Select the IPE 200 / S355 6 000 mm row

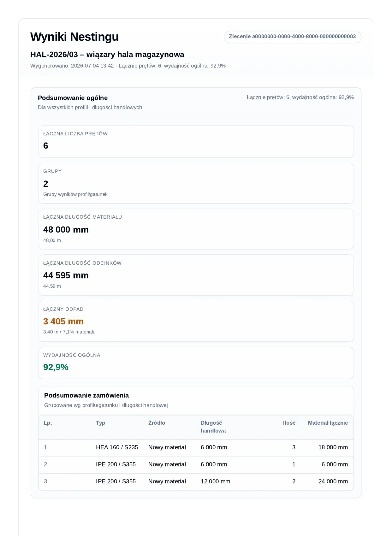(x=196, y=465)
